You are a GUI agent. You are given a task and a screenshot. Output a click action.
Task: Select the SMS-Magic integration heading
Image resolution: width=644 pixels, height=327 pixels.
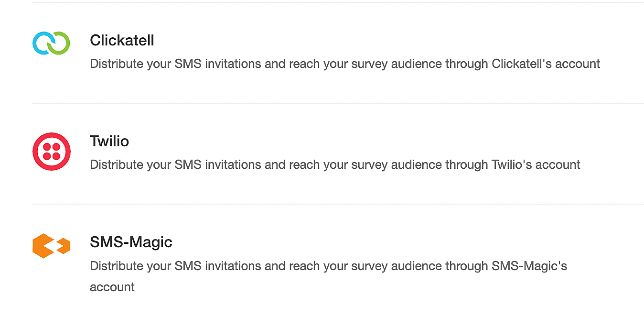click(131, 242)
